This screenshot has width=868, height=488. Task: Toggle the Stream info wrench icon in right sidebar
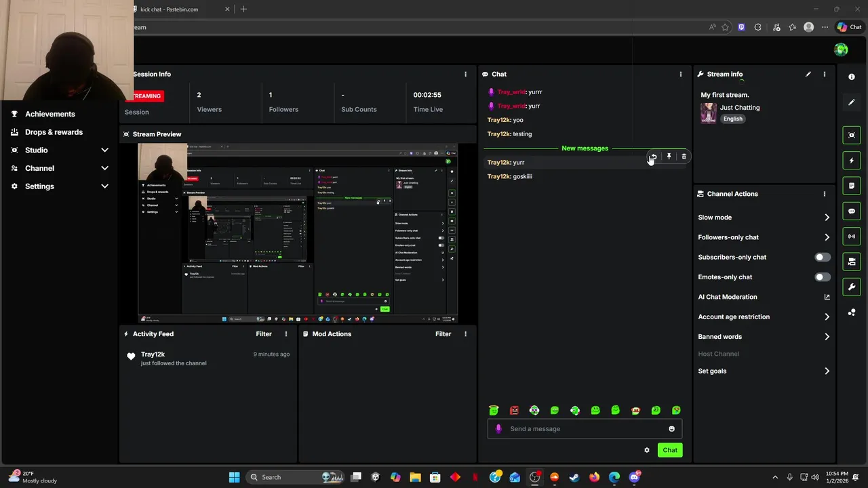click(852, 287)
